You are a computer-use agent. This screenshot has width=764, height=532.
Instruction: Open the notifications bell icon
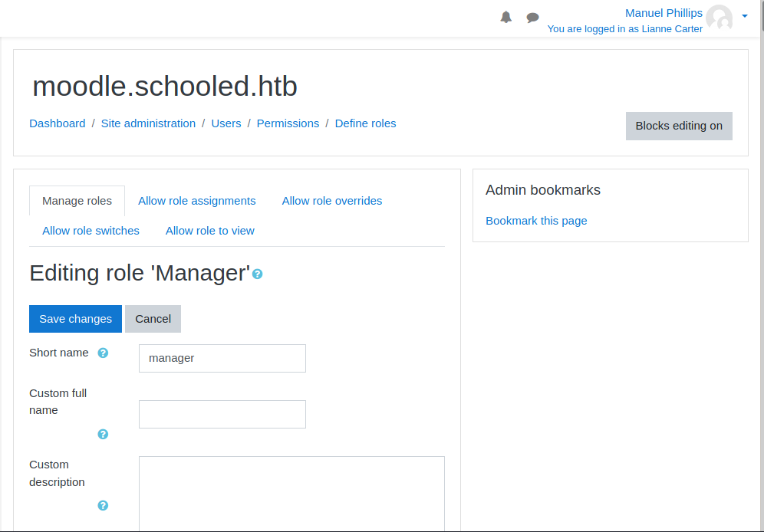coord(505,17)
